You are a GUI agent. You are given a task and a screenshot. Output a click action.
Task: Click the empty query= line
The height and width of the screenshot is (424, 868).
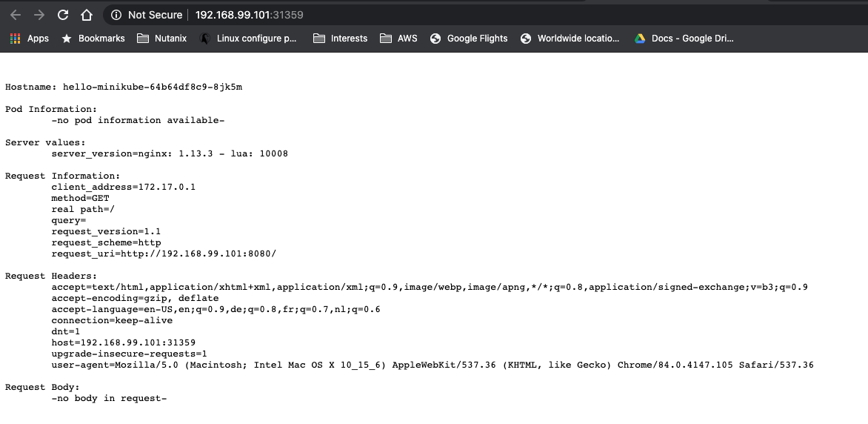click(69, 220)
